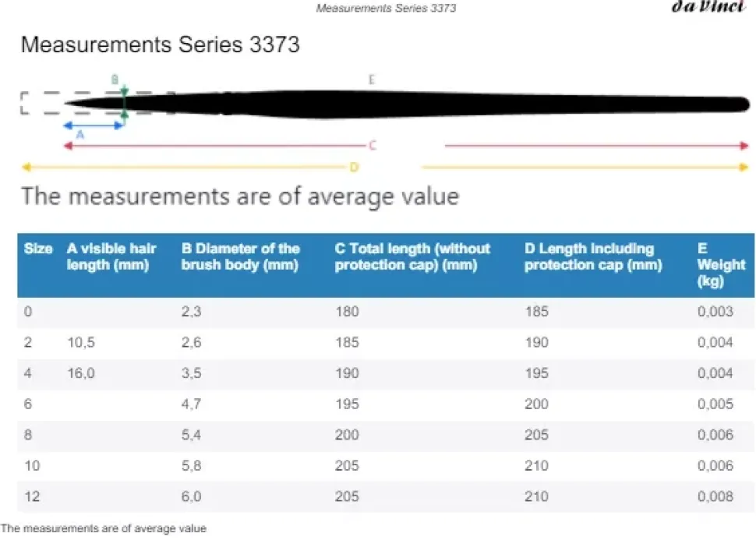Click the red C label in diagram
This screenshot has width=756, height=551.
(x=373, y=146)
